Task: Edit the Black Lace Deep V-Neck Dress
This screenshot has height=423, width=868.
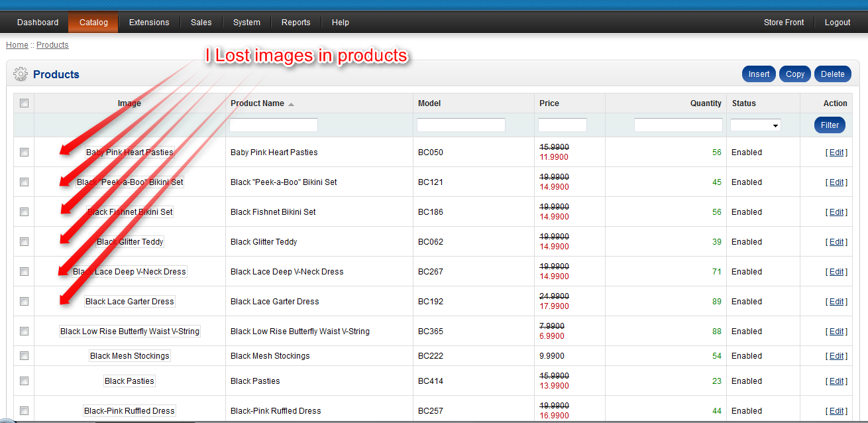Action: (837, 272)
